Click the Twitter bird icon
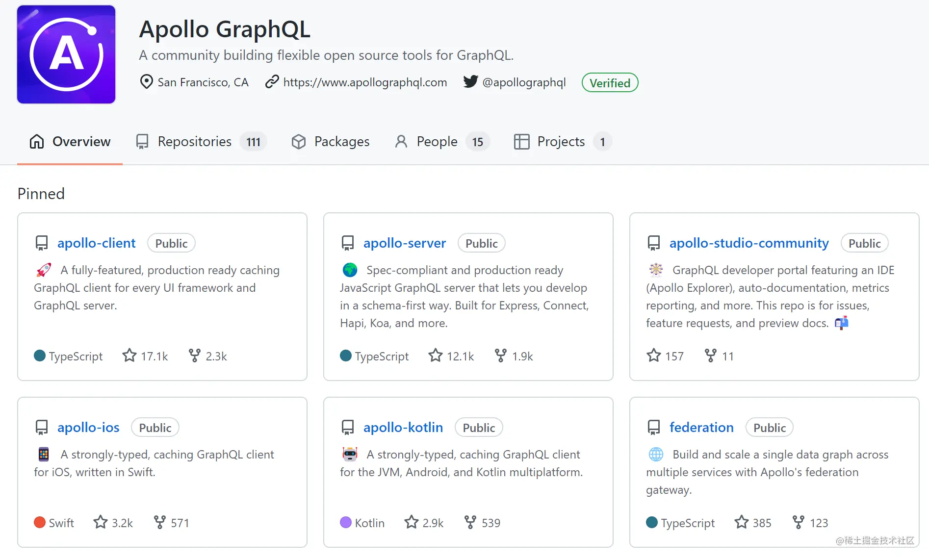The height and width of the screenshot is (560, 929). 470,81
